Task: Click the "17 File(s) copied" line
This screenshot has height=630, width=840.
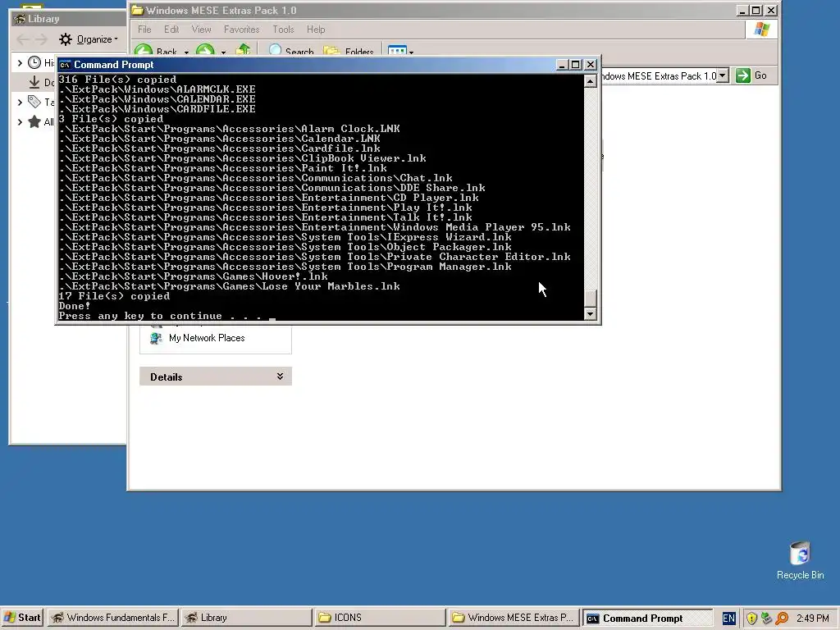Action: tap(114, 296)
